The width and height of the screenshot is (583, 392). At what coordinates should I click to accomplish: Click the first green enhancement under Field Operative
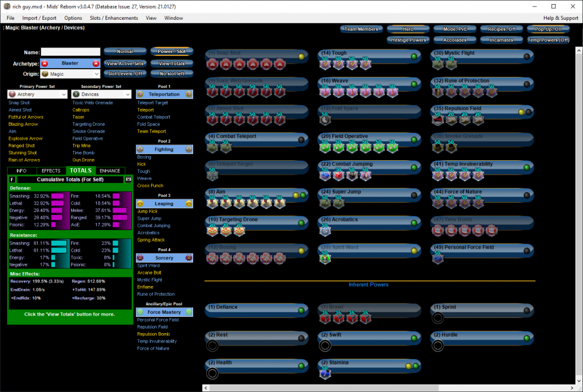325,147
